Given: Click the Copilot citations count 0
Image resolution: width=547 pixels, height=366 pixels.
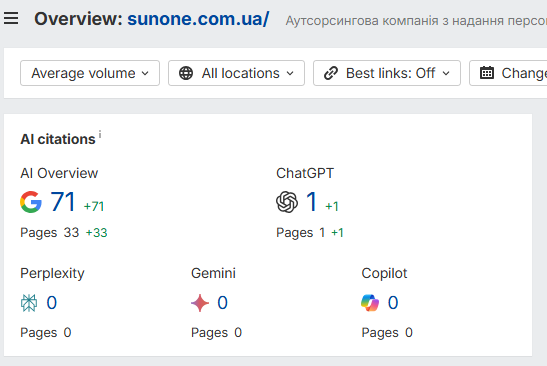Looking at the screenshot, I should tap(393, 302).
